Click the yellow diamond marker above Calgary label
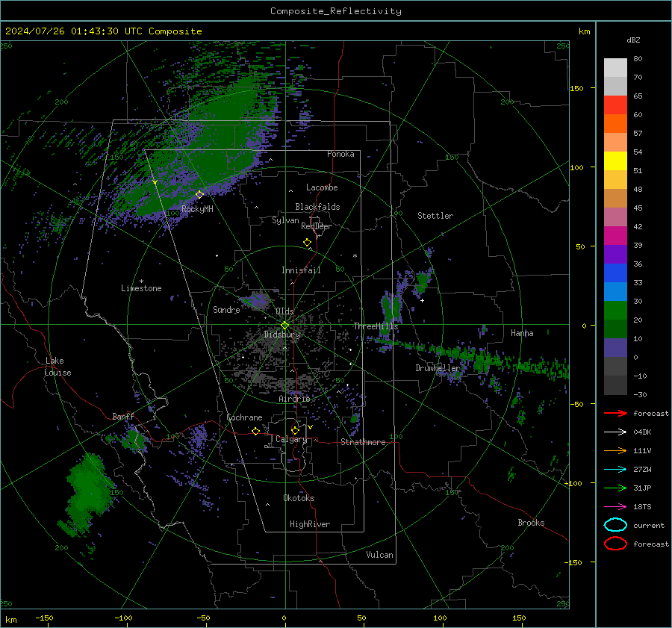672x628 pixels. point(295,430)
